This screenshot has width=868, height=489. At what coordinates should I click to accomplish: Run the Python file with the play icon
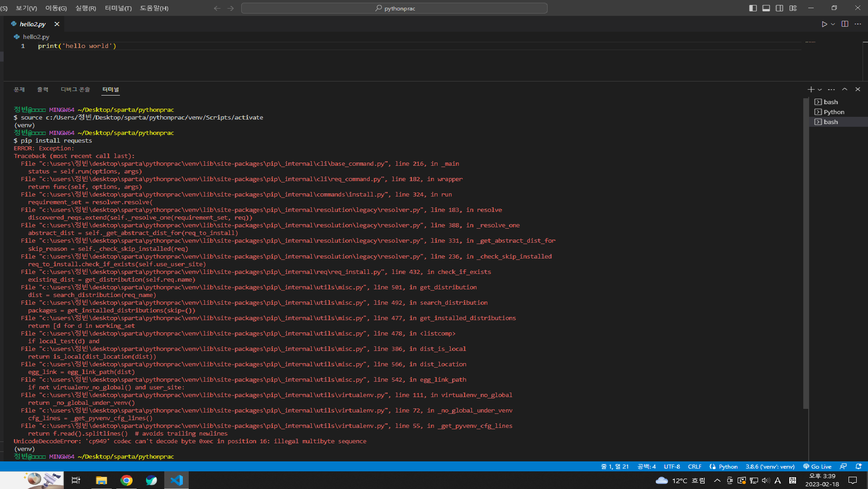point(824,24)
